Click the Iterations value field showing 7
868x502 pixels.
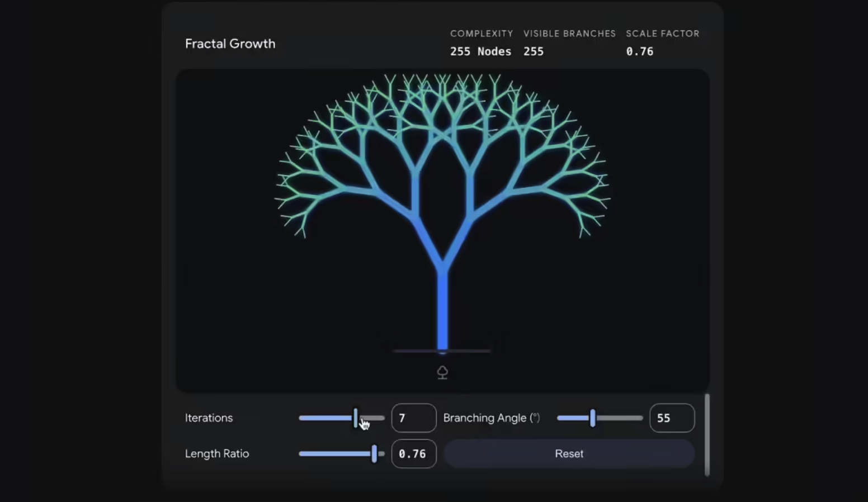(414, 418)
